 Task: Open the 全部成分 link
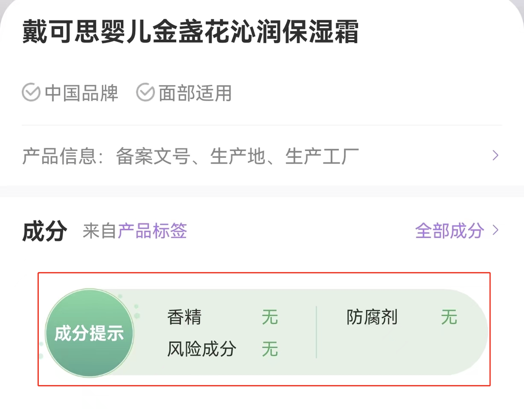pyautogui.click(x=449, y=230)
